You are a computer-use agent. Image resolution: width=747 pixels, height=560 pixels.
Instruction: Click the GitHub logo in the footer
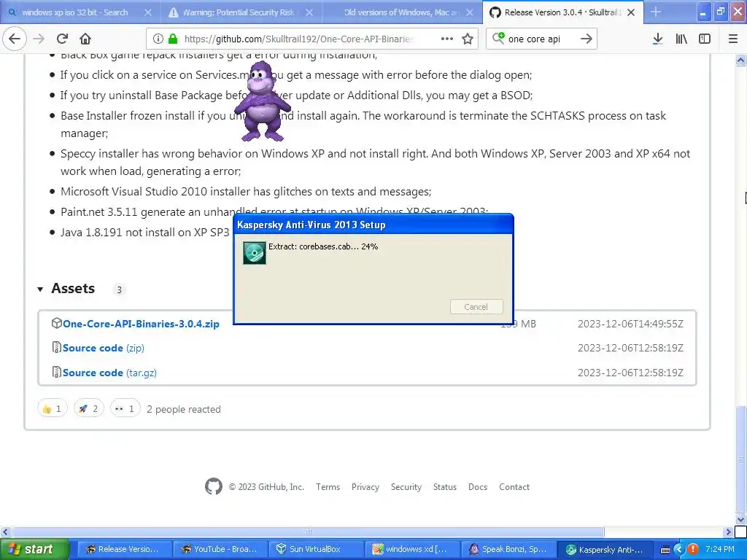click(214, 486)
